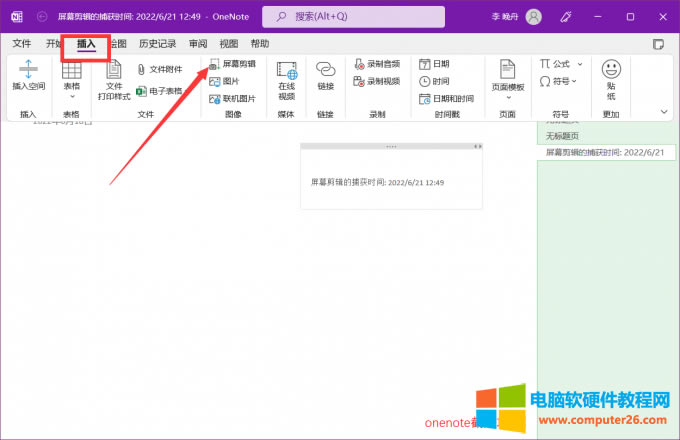Start 录制视频 video recording

click(377, 81)
